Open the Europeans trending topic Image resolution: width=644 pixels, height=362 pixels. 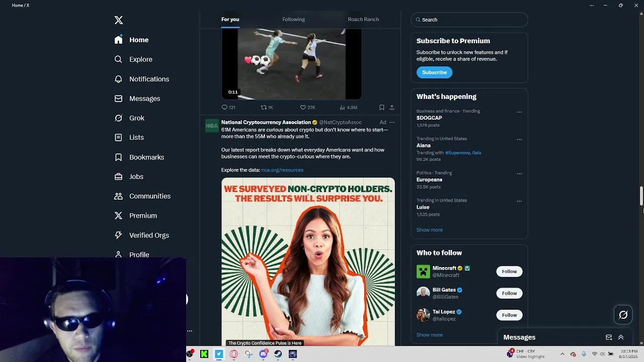tap(429, 179)
